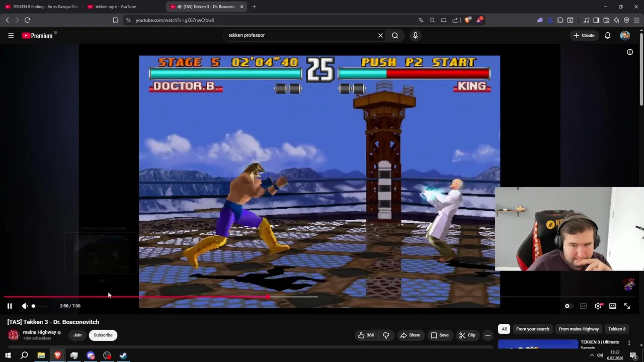
Task: Open Leo AI sparkle icon
Action: (x=616, y=20)
